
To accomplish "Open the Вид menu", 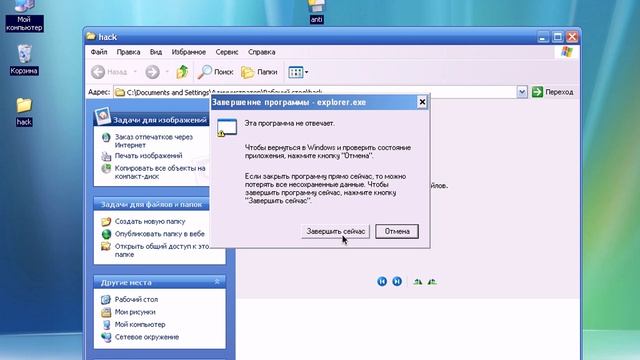I will [x=156, y=52].
